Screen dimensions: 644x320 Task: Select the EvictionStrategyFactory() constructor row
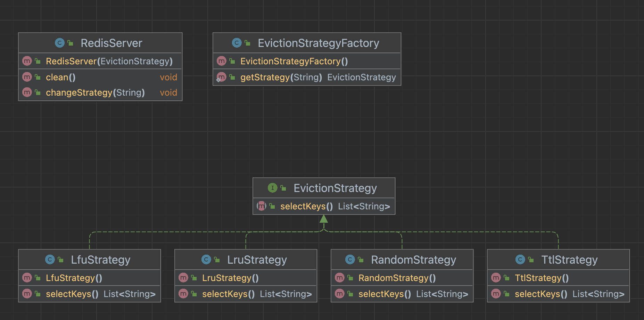coord(307,61)
